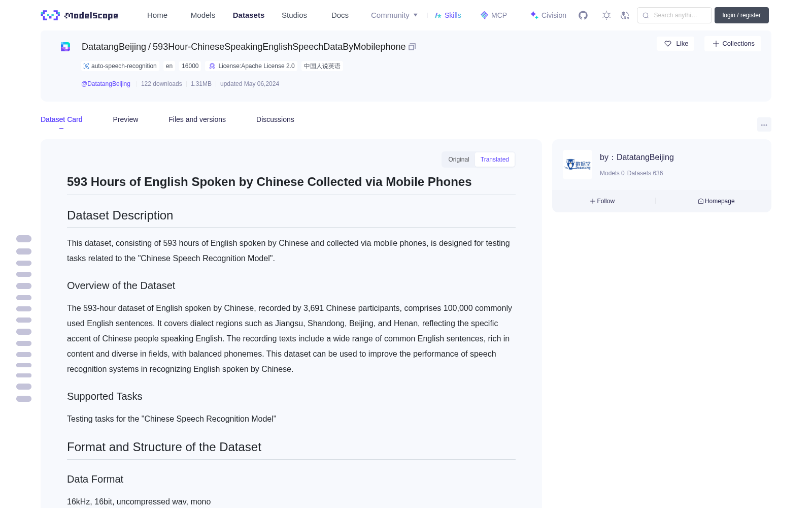Click the dataset avatar icon

tap(65, 47)
